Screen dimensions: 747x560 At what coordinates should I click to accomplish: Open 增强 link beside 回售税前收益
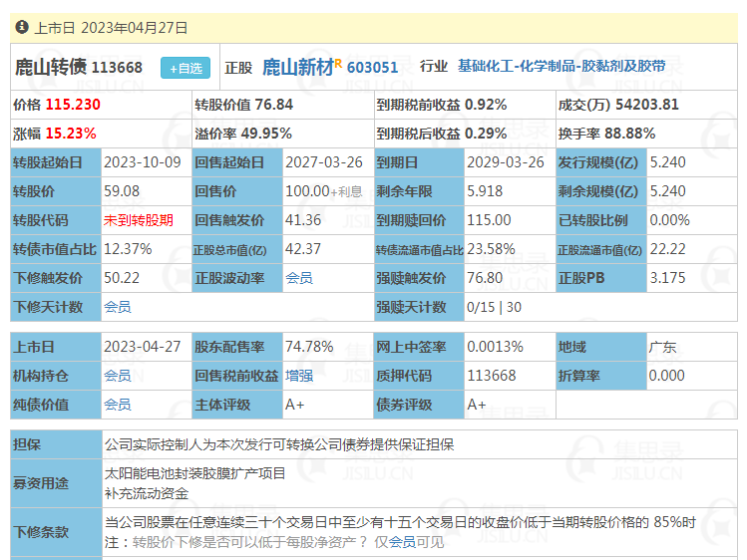pos(299,376)
